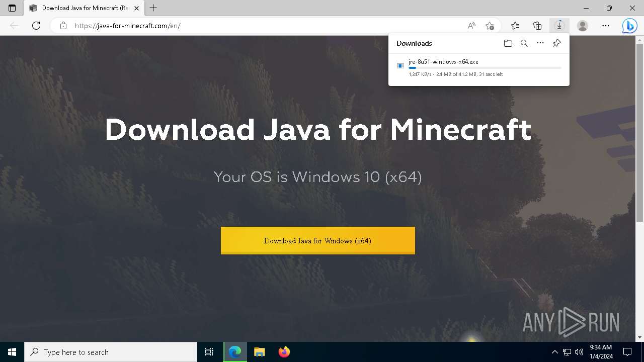Click the Download Java for Minecraft heading
644x362 pixels.
point(318,129)
